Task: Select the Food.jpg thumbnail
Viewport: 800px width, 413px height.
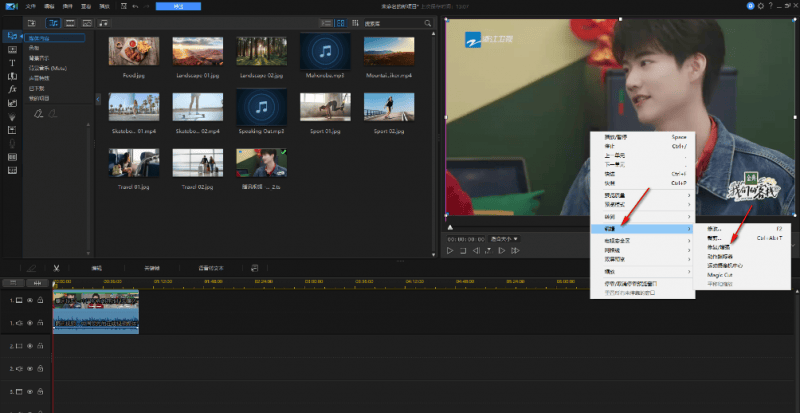Action: click(133, 52)
